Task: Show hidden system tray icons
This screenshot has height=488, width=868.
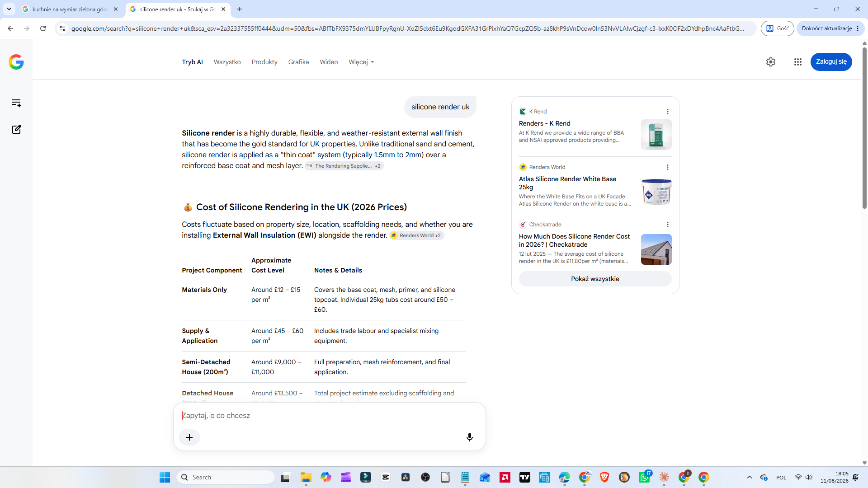Action: coord(750,477)
